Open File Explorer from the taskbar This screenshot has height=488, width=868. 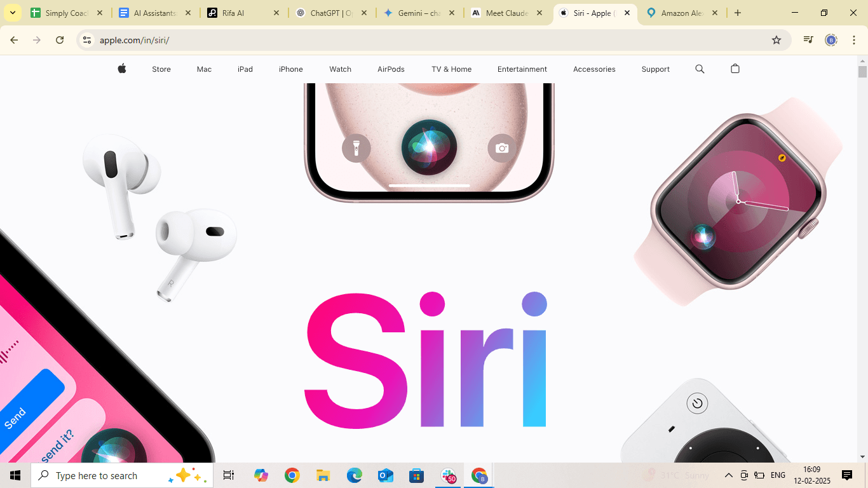click(323, 475)
